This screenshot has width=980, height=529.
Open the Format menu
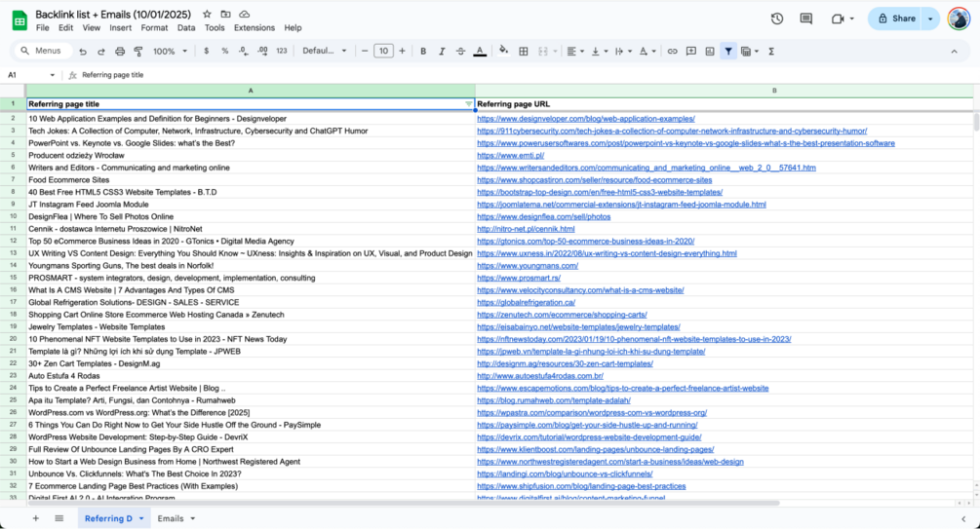click(154, 28)
